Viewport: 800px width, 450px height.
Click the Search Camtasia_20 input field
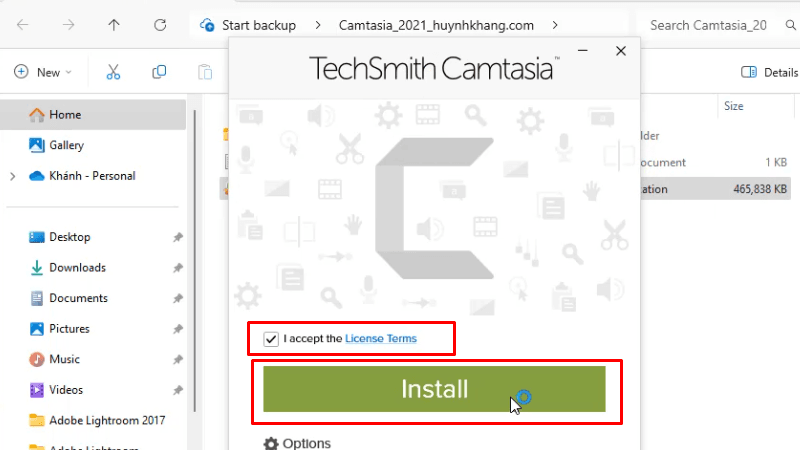[x=715, y=24]
